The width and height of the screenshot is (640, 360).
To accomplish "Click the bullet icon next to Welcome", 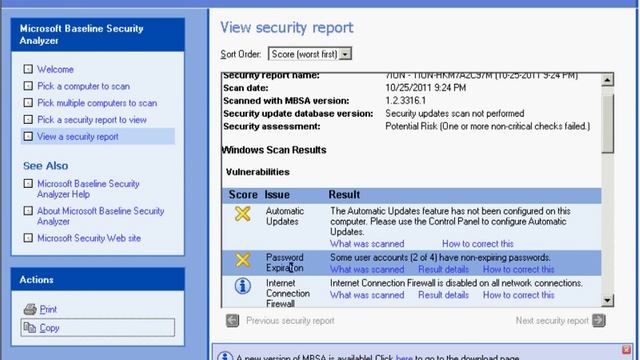I will (x=28, y=69).
